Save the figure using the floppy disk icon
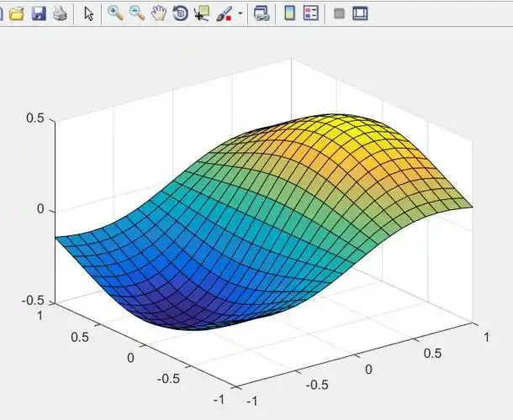Viewport: 513px width, 420px height. (39, 14)
